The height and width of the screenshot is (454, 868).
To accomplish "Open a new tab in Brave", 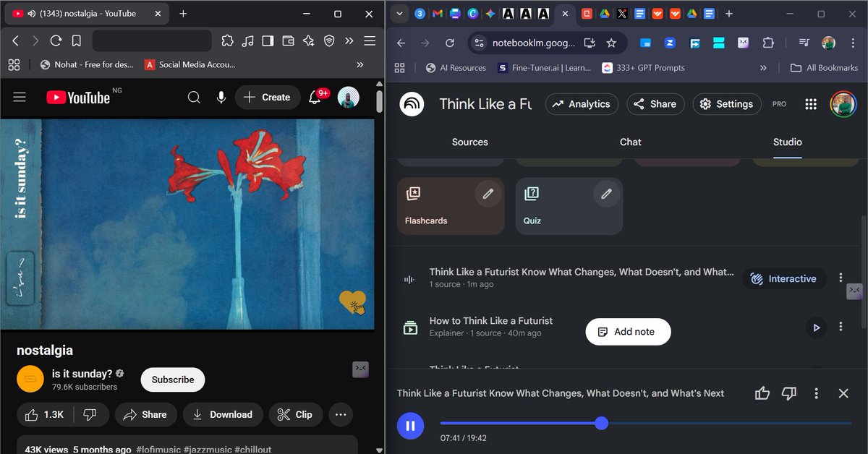I will 183,14.
